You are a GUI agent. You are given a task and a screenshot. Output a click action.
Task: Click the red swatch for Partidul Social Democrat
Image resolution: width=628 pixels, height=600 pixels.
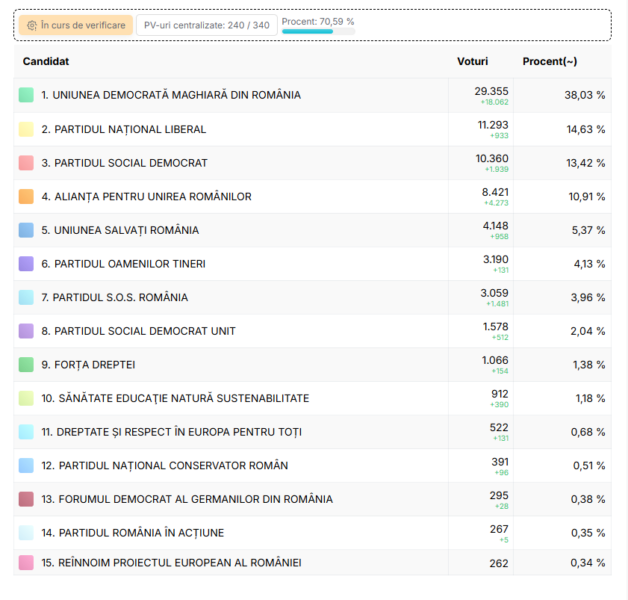(26, 163)
